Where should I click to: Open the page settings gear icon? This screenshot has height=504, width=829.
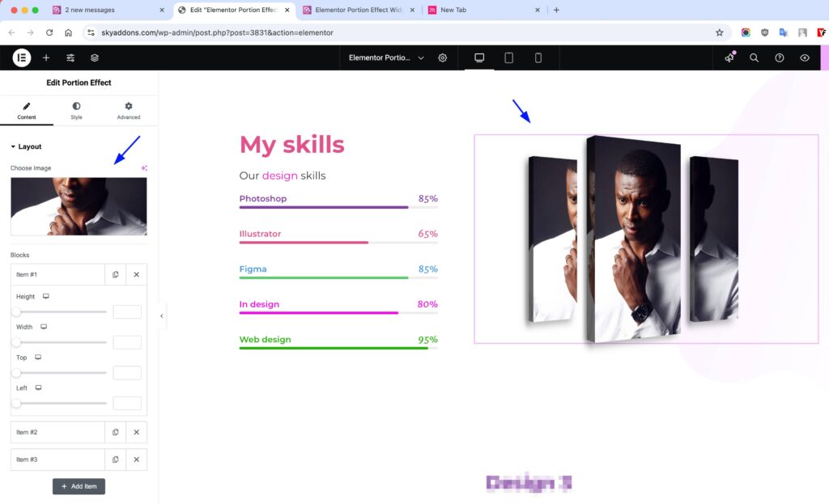443,57
